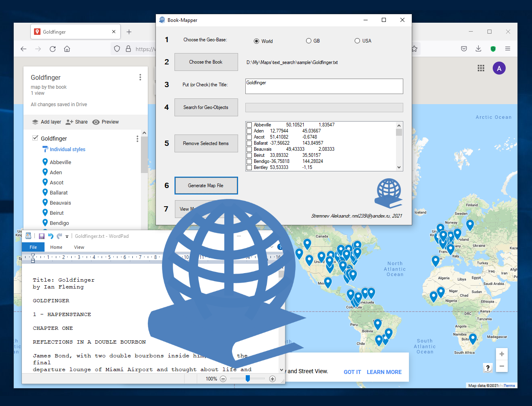
Task: Click Book-Mapper list scroll up arrow
Action: click(399, 126)
